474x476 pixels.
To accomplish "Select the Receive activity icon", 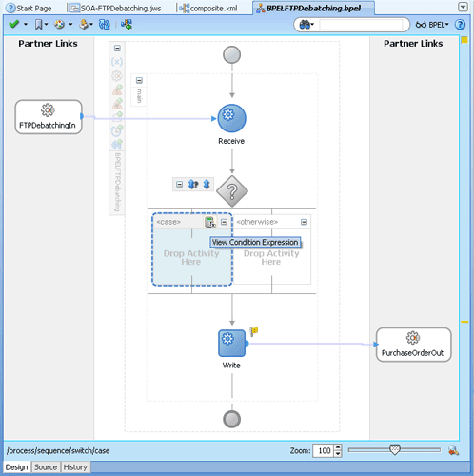I will pyautogui.click(x=231, y=118).
